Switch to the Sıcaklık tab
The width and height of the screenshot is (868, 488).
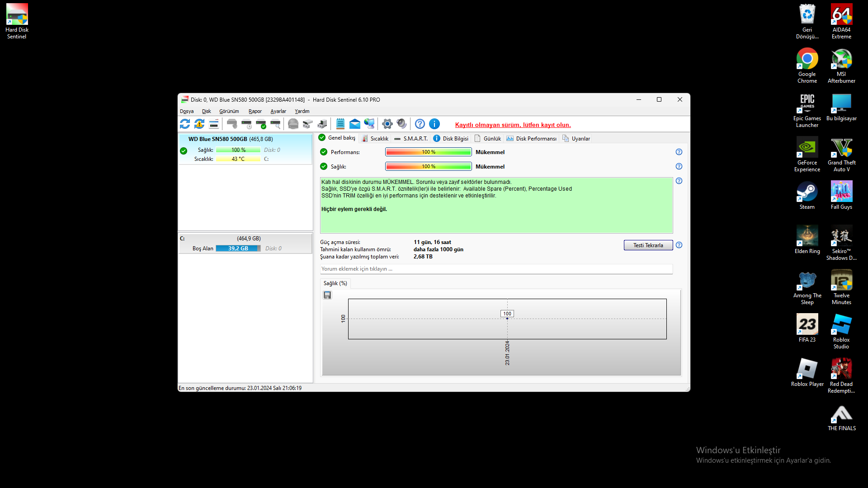tap(375, 139)
